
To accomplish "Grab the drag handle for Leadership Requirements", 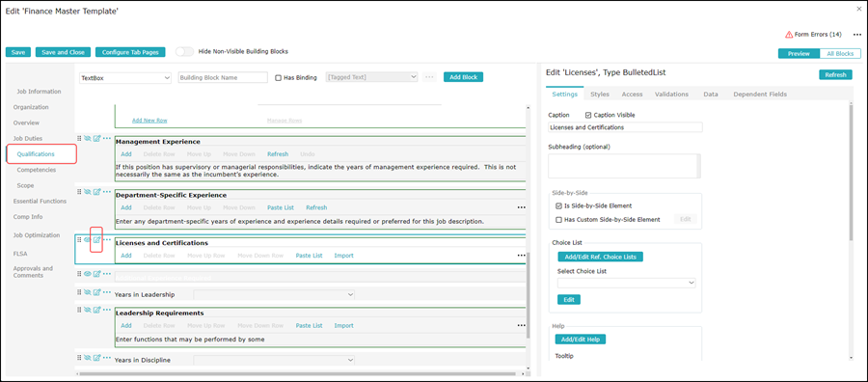I will [x=79, y=310].
